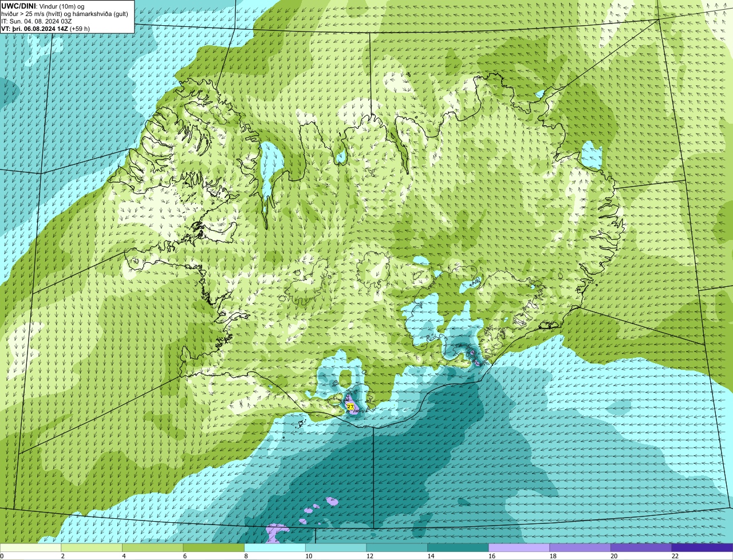
Task: Click the 8–10 m/s light cyan legend swatch
Action: 275,547
